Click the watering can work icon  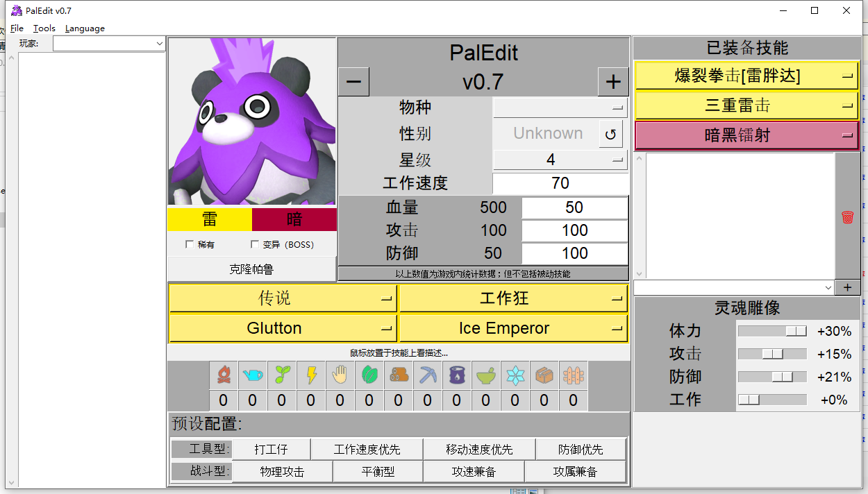click(253, 375)
